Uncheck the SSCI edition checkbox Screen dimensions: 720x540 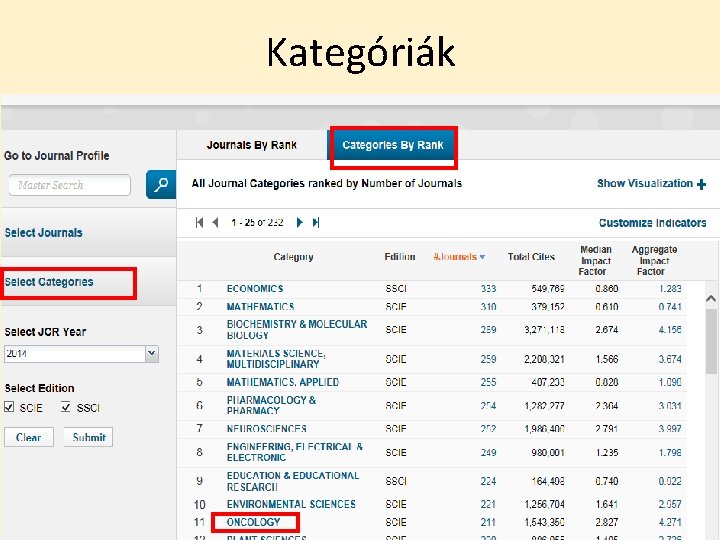pyautogui.click(x=66, y=407)
